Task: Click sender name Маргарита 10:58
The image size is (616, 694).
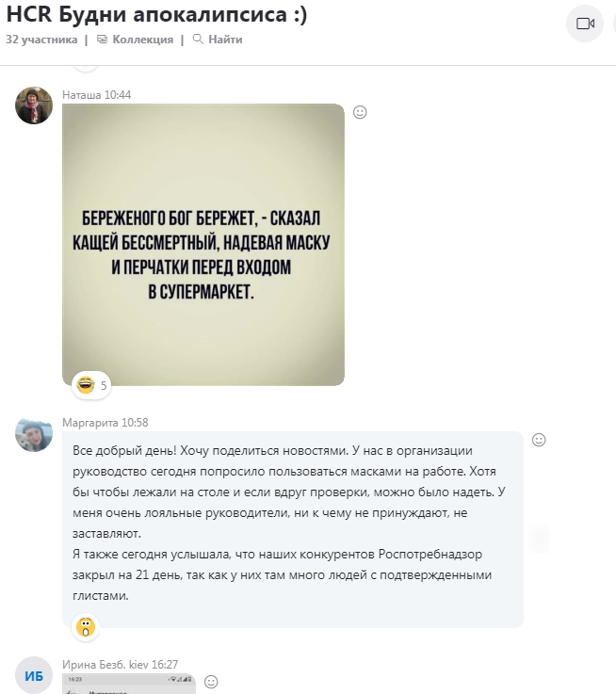Action: pyautogui.click(x=105, y=423)
